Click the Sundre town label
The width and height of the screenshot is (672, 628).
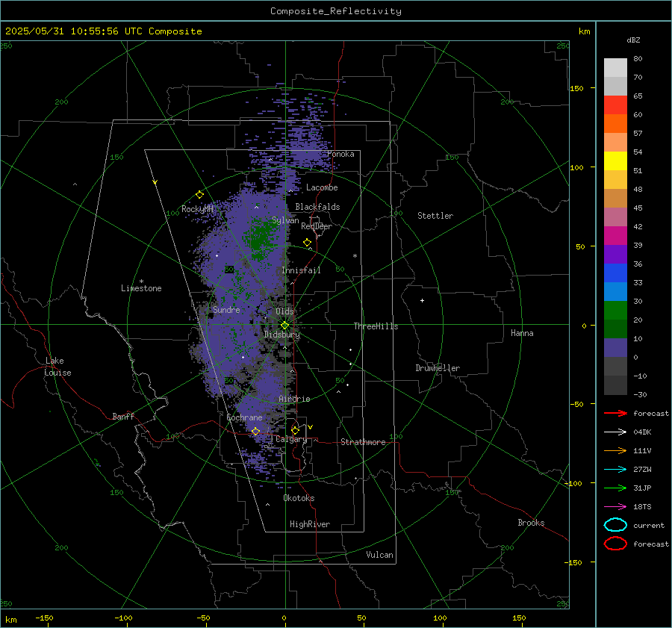pos(226,310)
